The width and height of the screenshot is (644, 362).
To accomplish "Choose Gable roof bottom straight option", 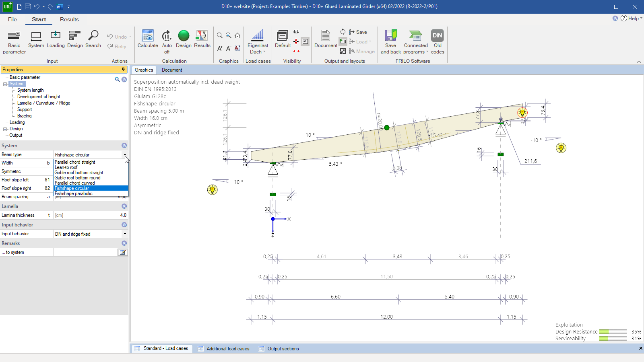I will pyautogui.click(x=91, y=173).
